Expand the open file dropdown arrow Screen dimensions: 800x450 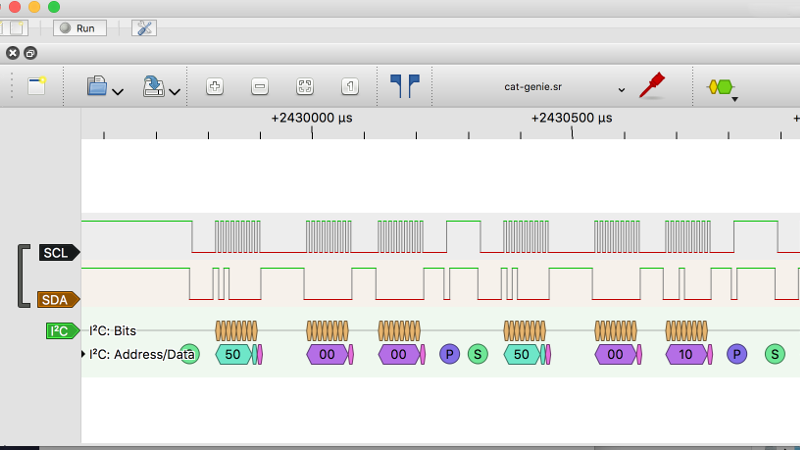[118, 92]
